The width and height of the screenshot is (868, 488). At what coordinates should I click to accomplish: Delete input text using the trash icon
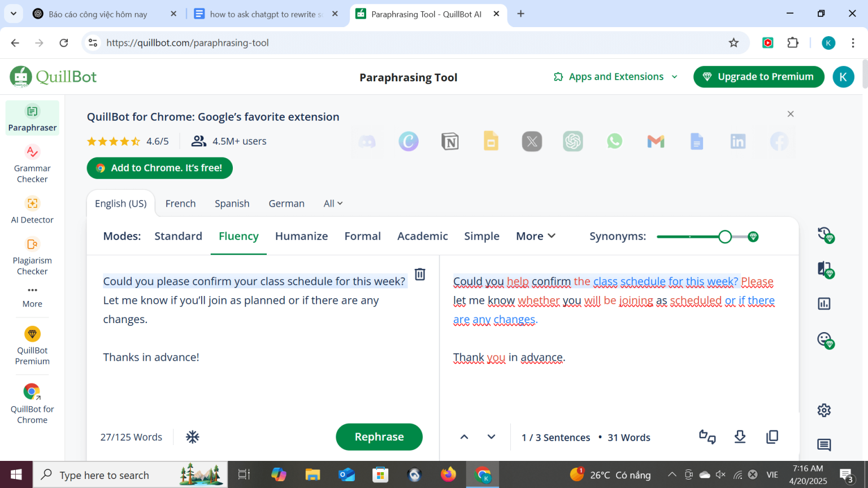coord(419,274)
